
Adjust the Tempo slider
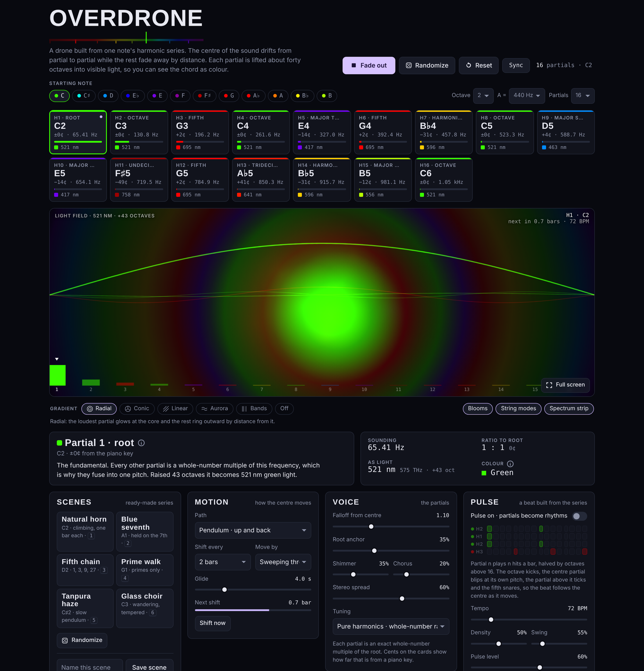(x=529, y=620)
